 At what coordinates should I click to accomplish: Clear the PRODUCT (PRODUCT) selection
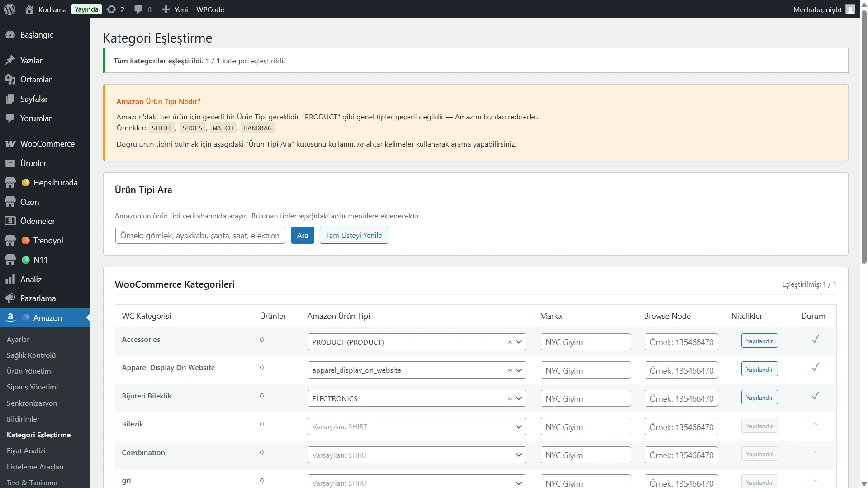[509, 342]
